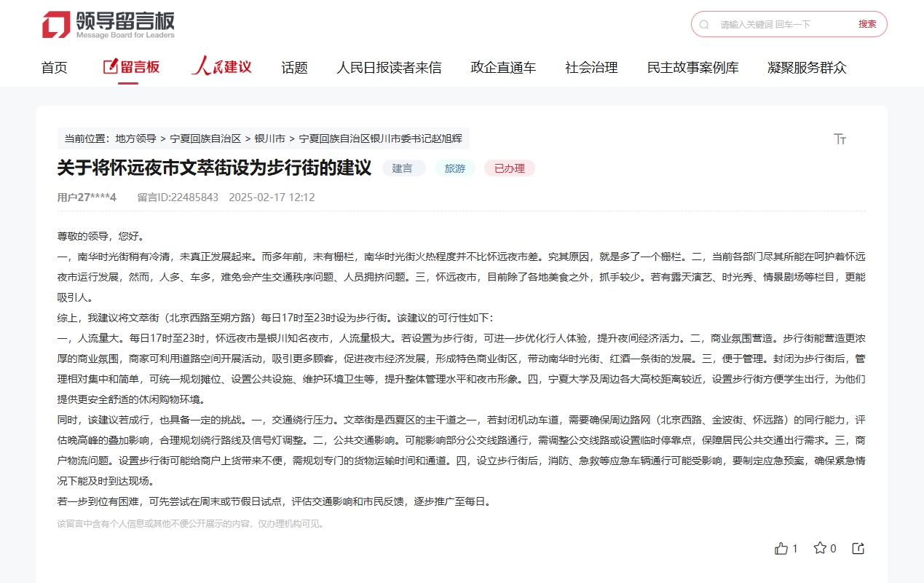Open 政企直通车 menu item
924x583 pixels.
click(503, 68)
